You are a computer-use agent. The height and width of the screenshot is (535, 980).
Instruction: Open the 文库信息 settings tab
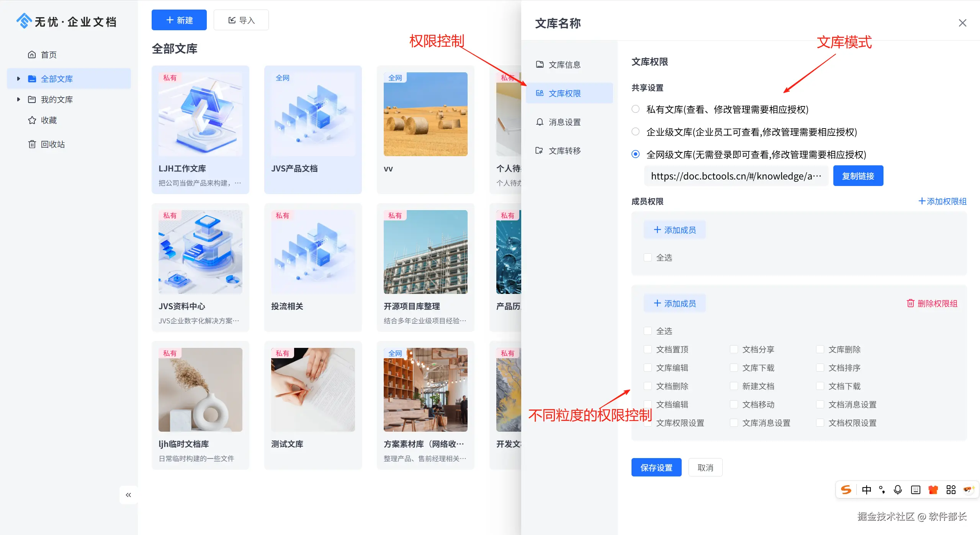(x=564, y=65)
